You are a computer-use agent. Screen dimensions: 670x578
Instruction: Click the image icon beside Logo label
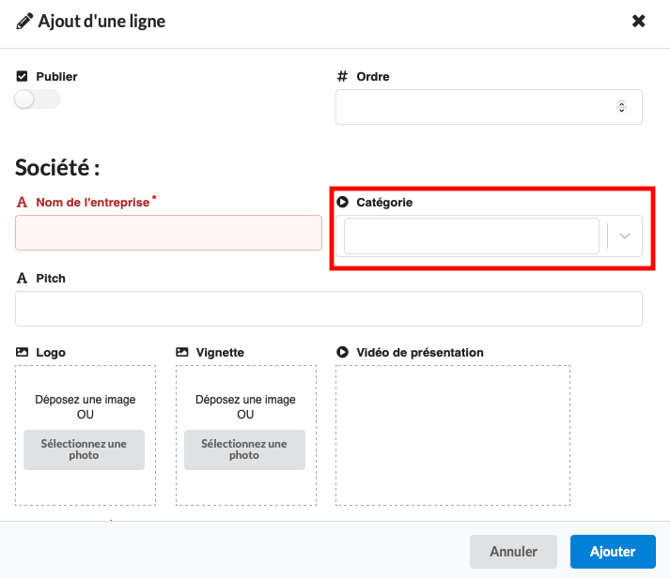tap(22, 353)
